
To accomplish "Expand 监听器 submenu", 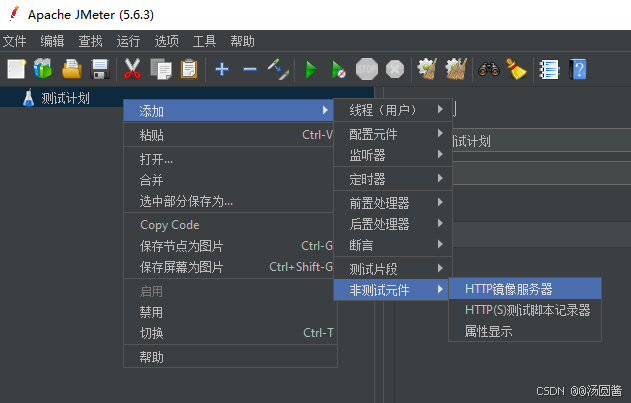I will coord(393,155).
